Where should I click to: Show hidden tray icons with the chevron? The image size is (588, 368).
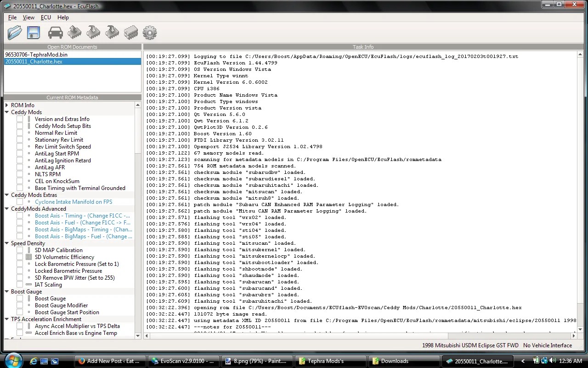[523, 361]
